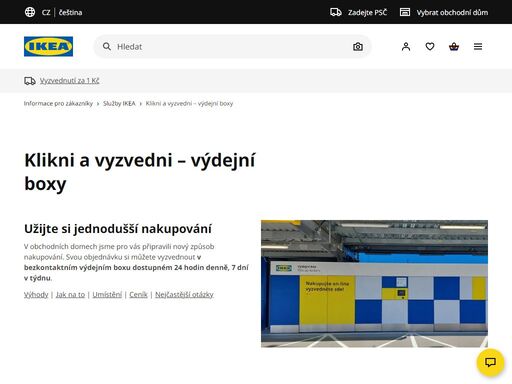Open the yellow chat bubble button
This screenshot has width=512, height=384.
490,362
